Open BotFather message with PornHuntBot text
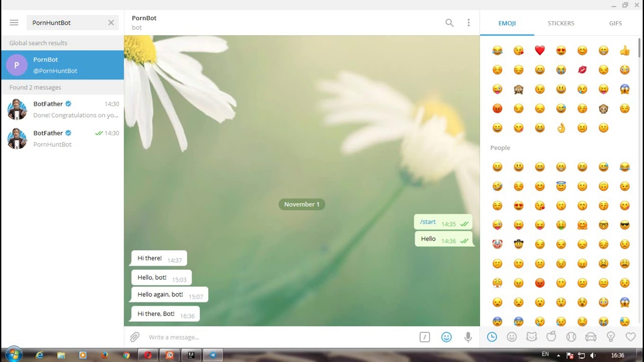 click(62, 138)
